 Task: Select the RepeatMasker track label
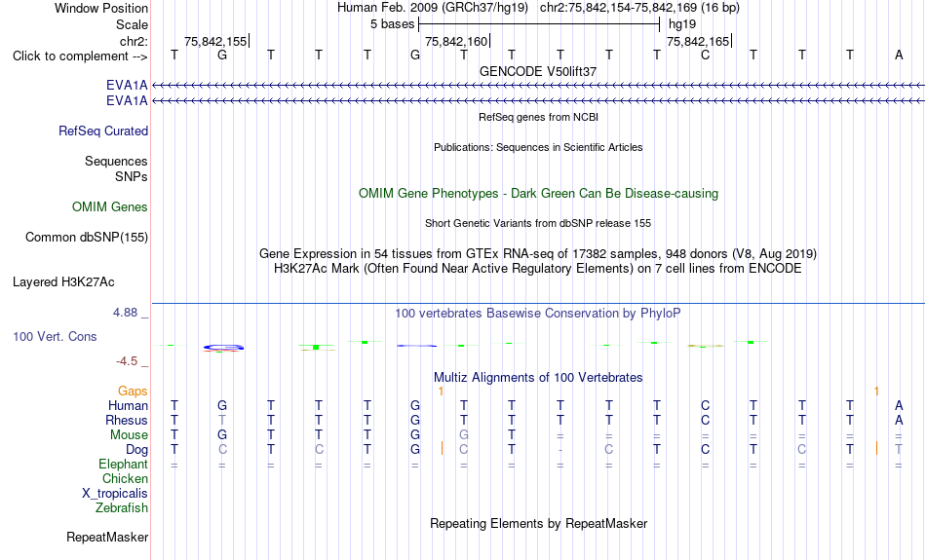pos(107,537)
